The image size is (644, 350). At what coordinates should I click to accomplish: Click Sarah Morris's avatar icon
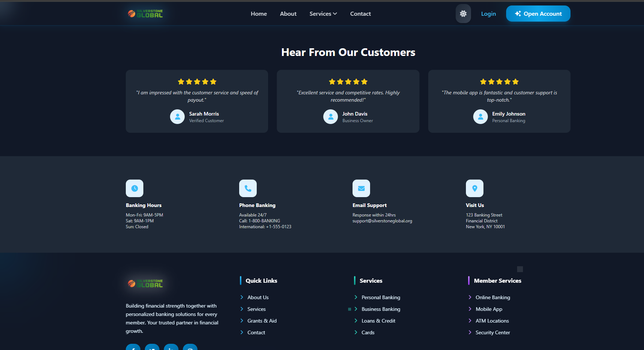pos(177,117)
